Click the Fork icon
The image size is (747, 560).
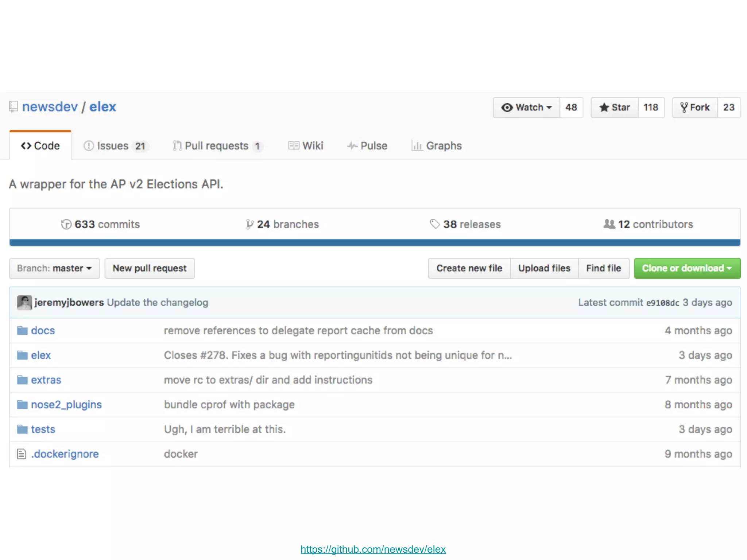point(684,108)
